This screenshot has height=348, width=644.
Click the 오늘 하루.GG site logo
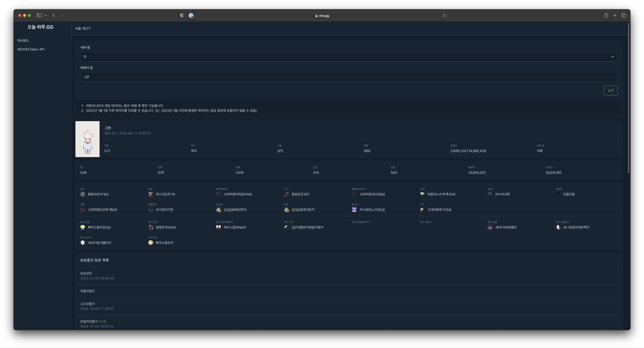pos(40,27)
